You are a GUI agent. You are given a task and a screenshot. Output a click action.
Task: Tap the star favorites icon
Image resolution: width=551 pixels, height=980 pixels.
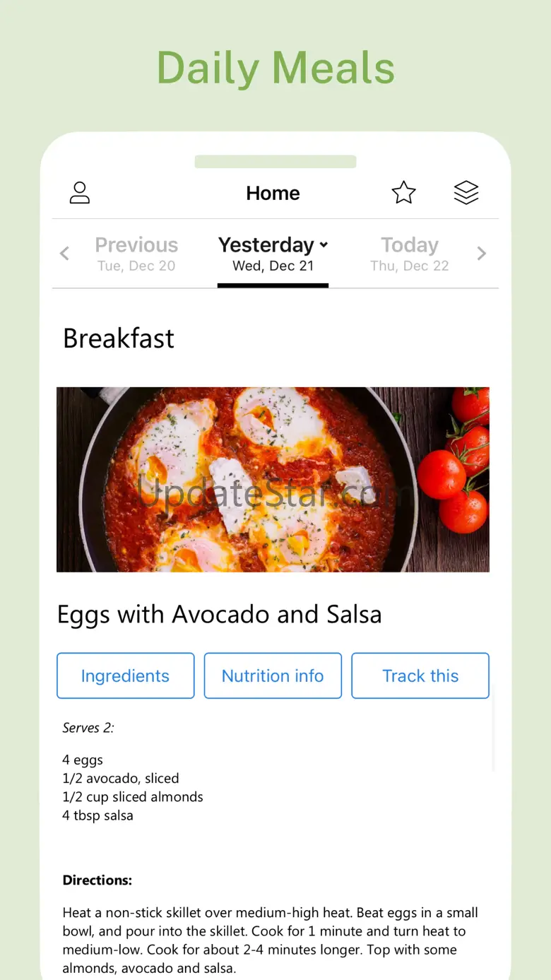pyautogui.click(x=403, y=192)
